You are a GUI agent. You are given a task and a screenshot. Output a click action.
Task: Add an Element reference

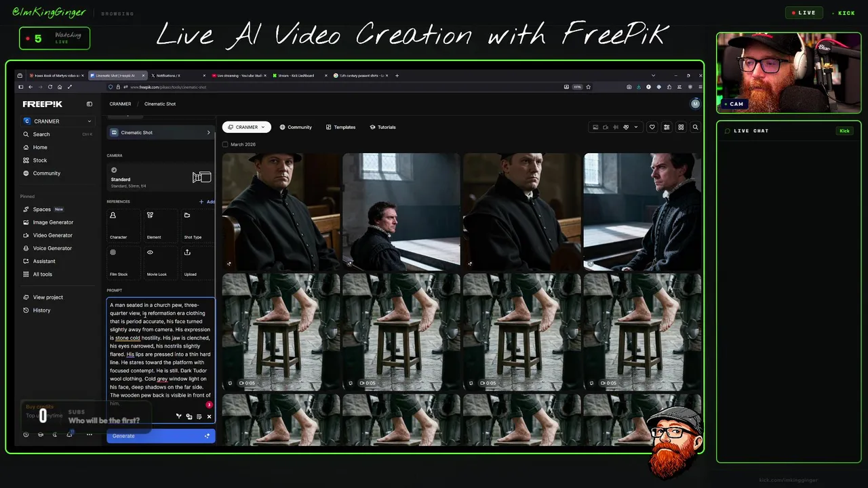pyautogui.click(x=161, y=225)
